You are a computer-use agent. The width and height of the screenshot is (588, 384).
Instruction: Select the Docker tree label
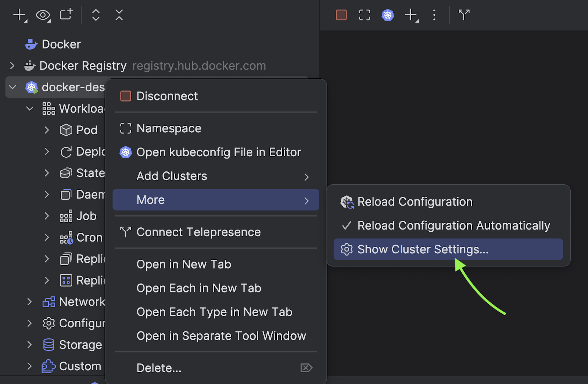click(x=61, y=45)
